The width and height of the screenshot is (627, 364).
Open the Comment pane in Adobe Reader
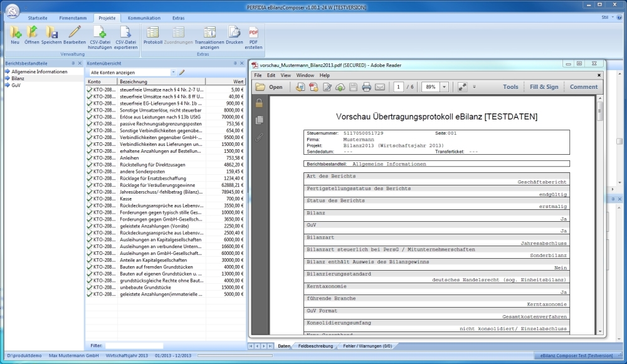point(583,86)
